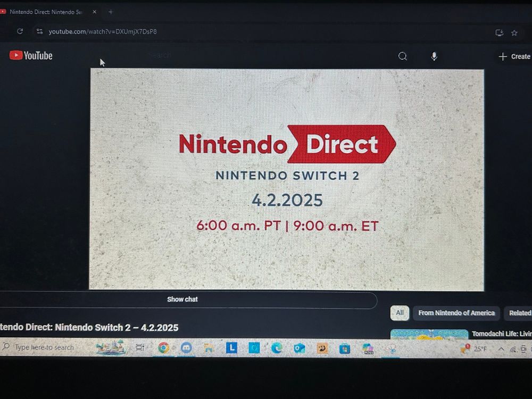This screenshot has width=532, height=399.
Task: Open the blue L app on the taskbar
Action: (x=231, y=347)
